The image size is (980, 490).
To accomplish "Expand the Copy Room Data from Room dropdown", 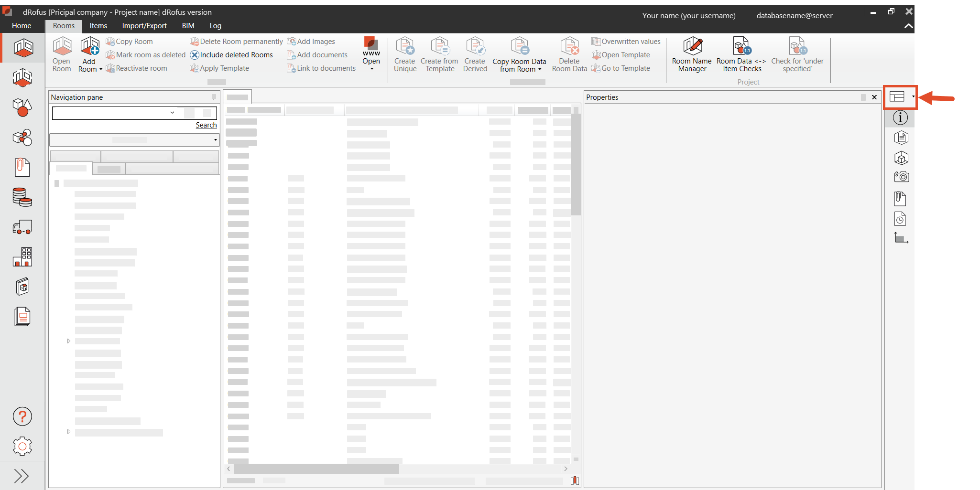I will (539, 70).
